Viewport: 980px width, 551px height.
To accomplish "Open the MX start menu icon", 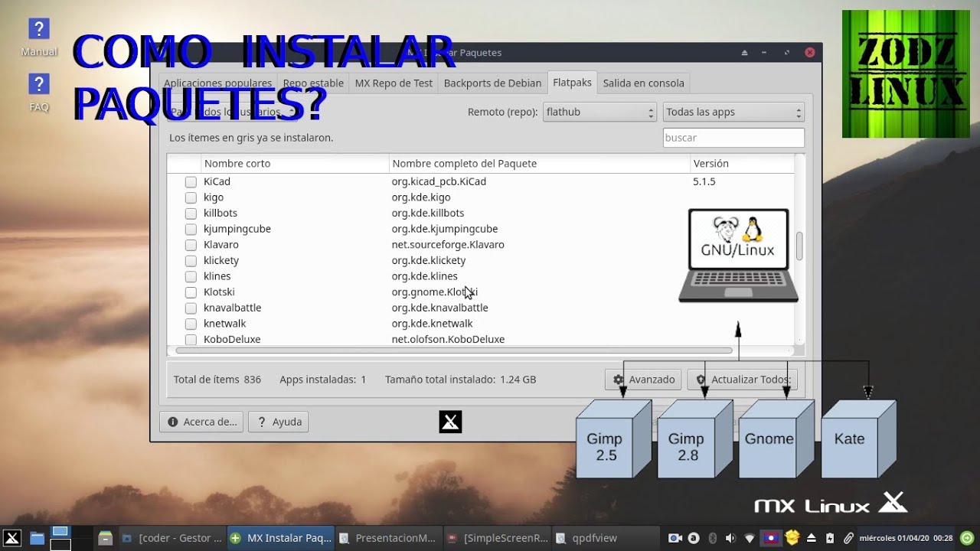I will click(11, 538).
